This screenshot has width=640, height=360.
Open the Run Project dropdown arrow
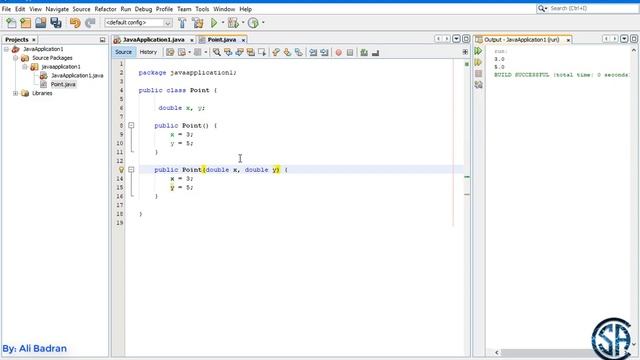pos(223,23)
